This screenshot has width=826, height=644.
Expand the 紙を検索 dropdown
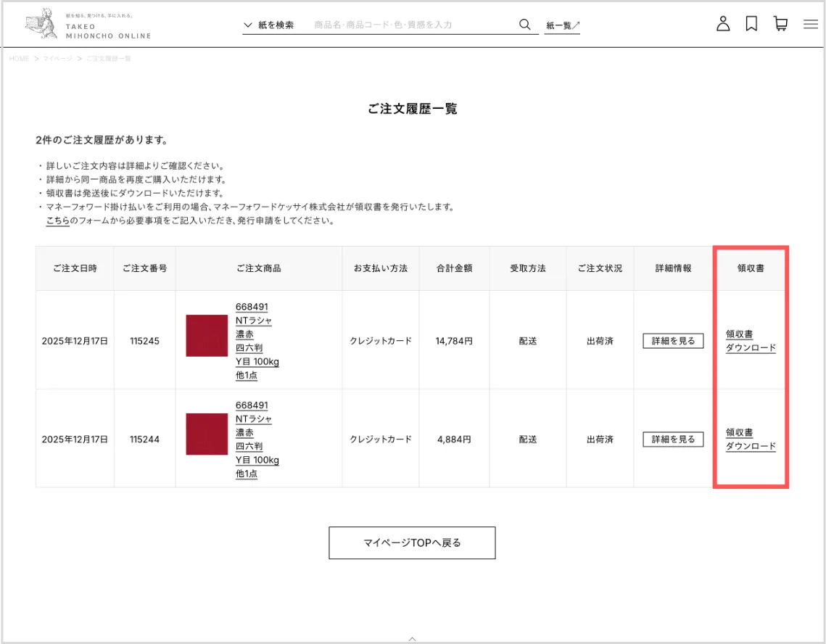pyautogui.click(x=269, y=25)
